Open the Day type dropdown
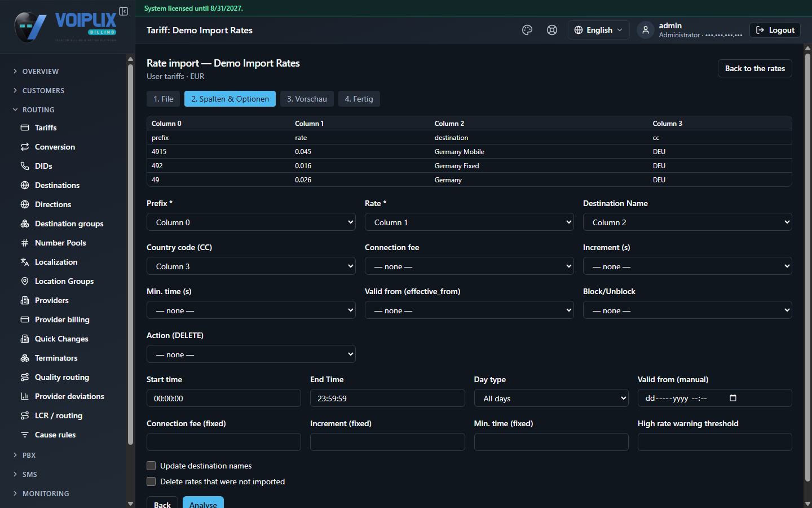This screenshot has width=812, height=508. tap(551, 398)
